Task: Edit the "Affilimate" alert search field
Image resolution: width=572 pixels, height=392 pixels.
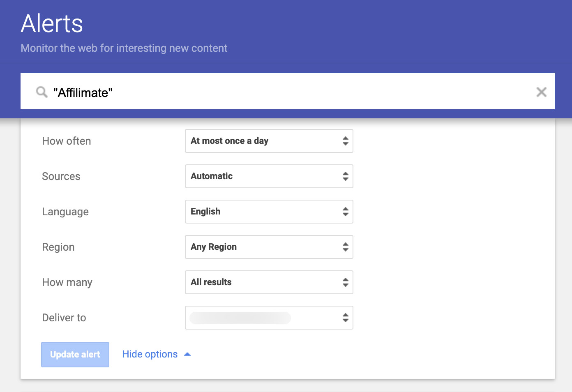Action: point(288,92)
